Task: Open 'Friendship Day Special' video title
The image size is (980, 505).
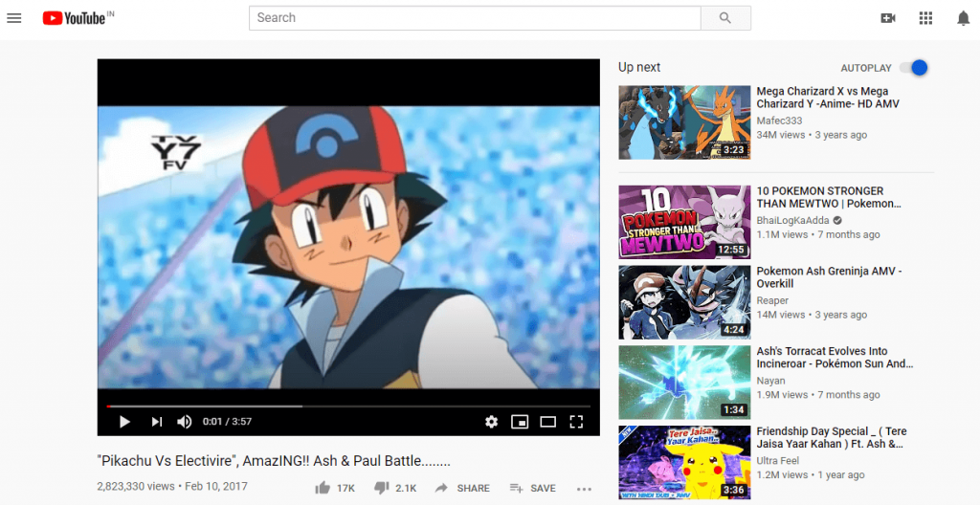Action: point(832,437)
